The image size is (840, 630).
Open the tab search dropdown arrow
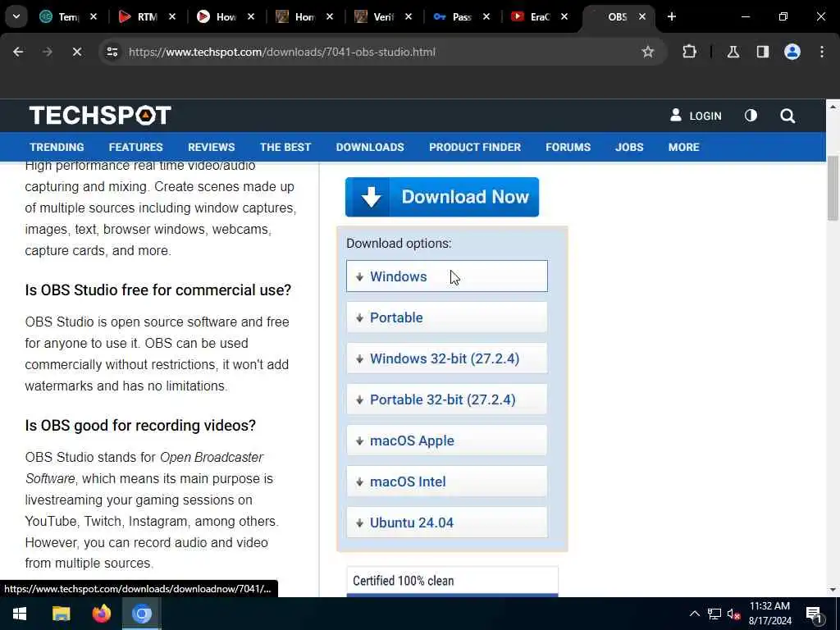click(16, 16)
